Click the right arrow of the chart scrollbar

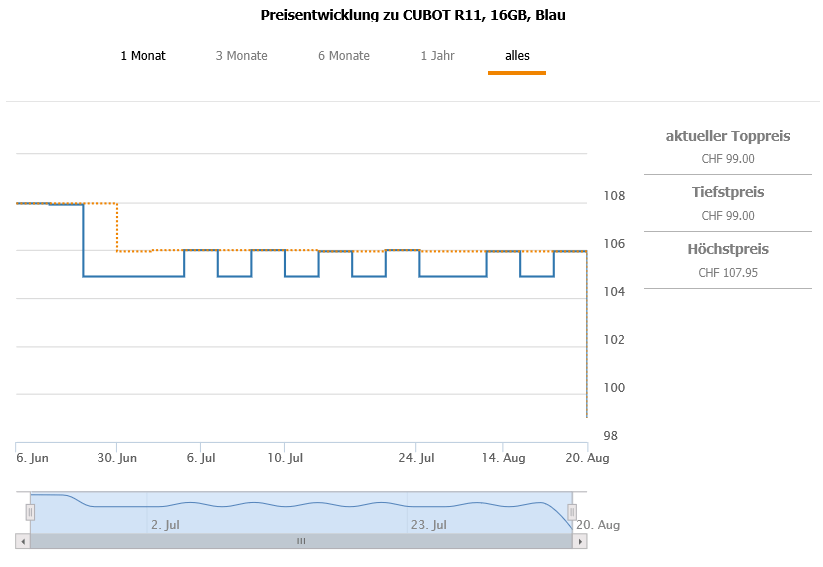point(579,541)
